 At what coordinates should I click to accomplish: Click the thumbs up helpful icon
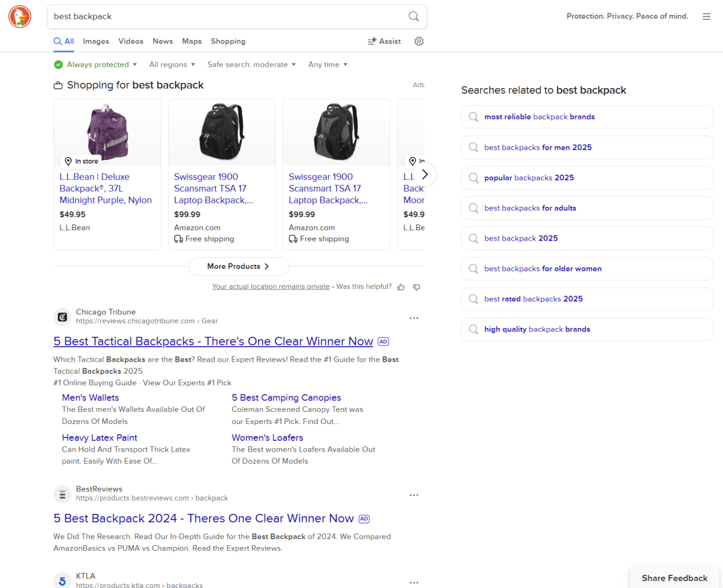pyautogui.click(x=400, y=286)
